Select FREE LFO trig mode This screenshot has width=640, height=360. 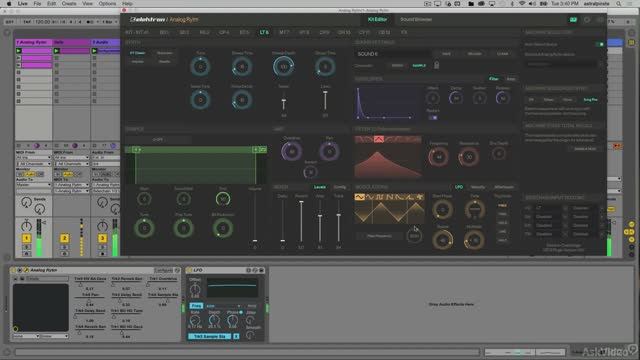502,205
